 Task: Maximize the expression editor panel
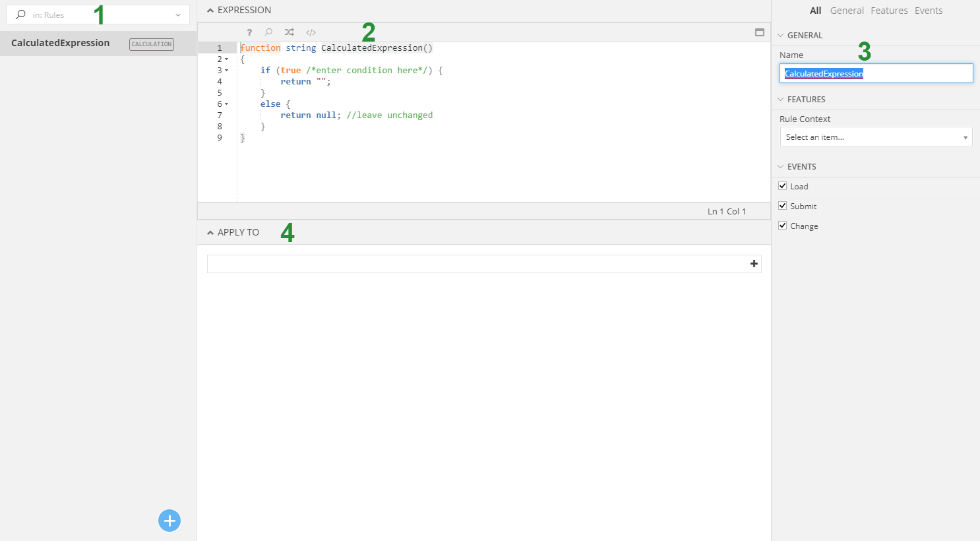[760, 32]
